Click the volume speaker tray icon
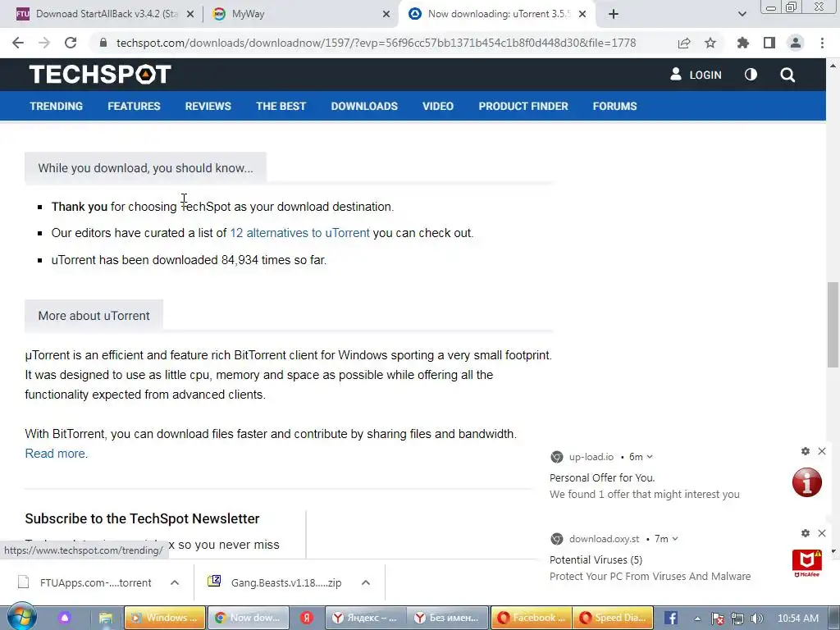The width and height of the screenshot is (840, 630). [x=757, y=619]
